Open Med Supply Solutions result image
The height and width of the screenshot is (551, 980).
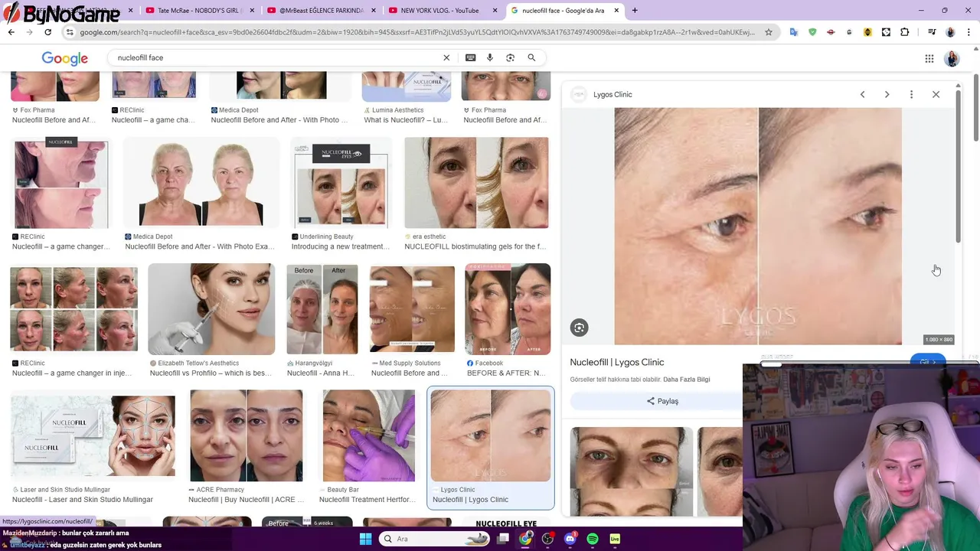(x=412, y=309)
